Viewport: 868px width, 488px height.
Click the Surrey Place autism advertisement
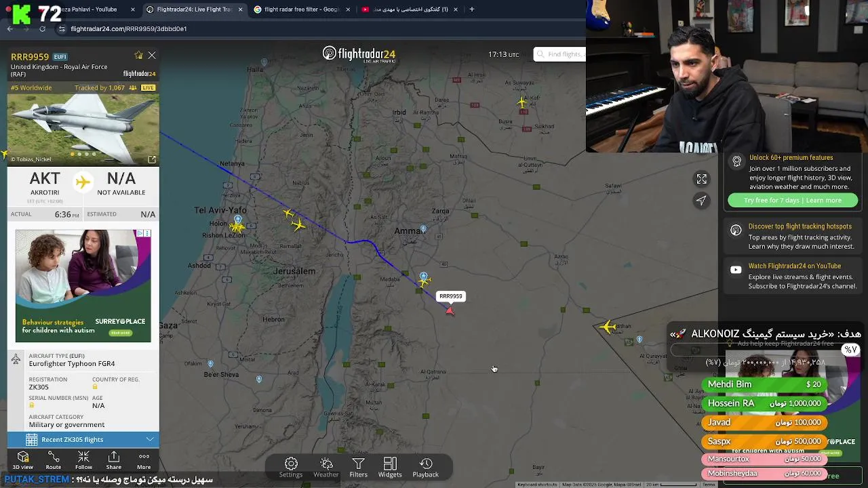coord(83,285)
